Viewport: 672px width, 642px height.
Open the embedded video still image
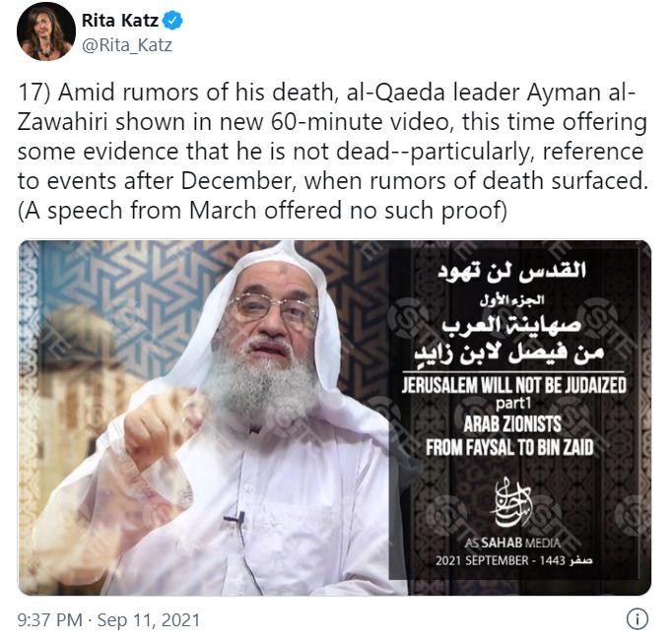click(334, 417)
